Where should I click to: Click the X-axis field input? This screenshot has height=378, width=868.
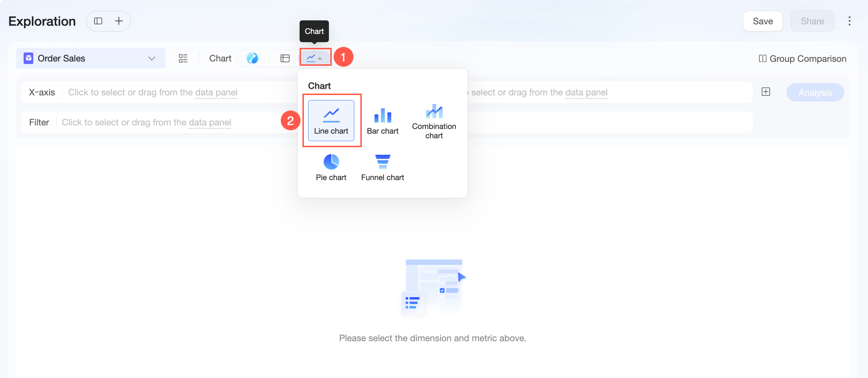(x=159, y=92)
